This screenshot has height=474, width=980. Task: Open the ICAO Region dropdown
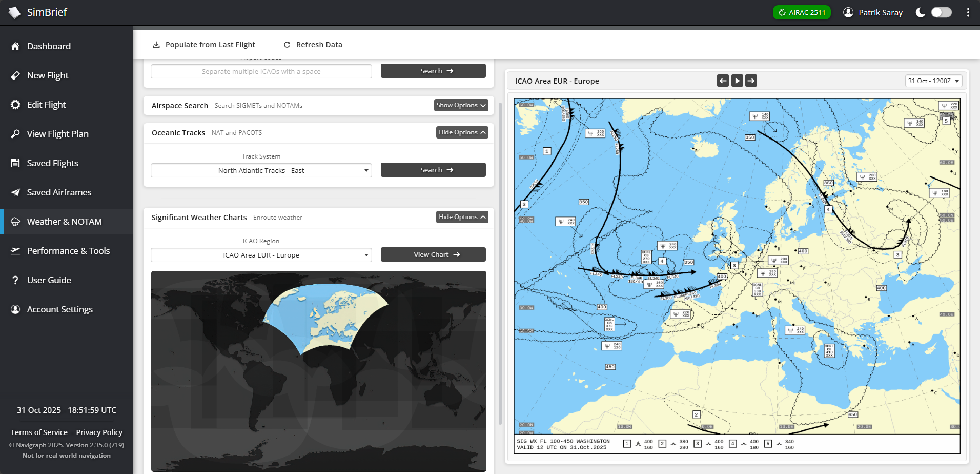(x=261, y=255)
